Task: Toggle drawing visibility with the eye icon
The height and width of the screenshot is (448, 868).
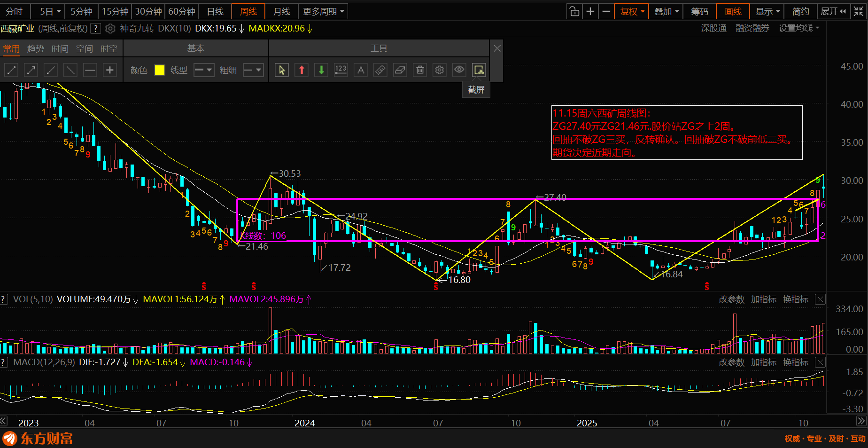Action: (459, 70)
